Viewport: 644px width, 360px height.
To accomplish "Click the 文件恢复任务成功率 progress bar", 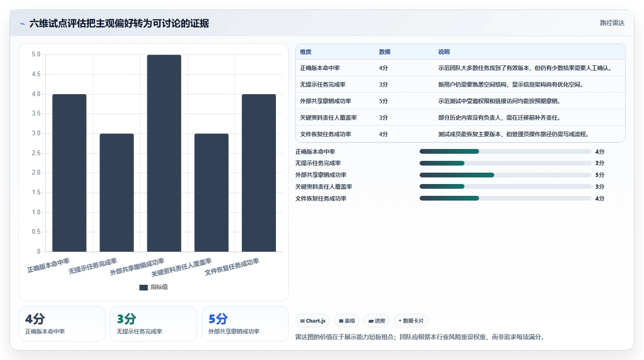I will click(506, 199).
